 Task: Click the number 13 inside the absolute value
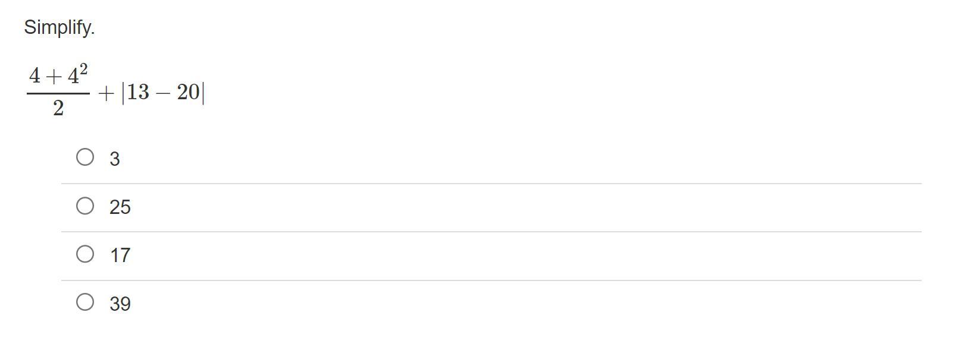pyautogui.click(x=138, y=92)
